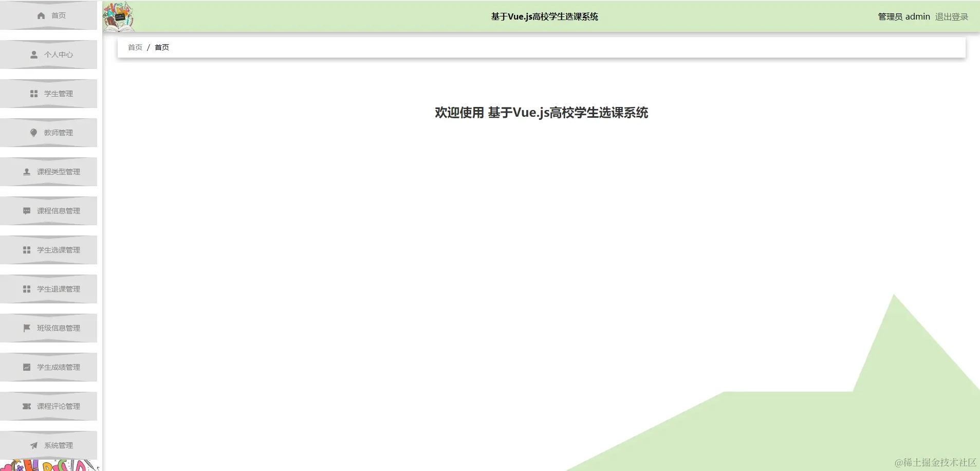Click the comment icon for 课程信息管理
Viewport: 980px width, 471px height.
tap(27, 211)
